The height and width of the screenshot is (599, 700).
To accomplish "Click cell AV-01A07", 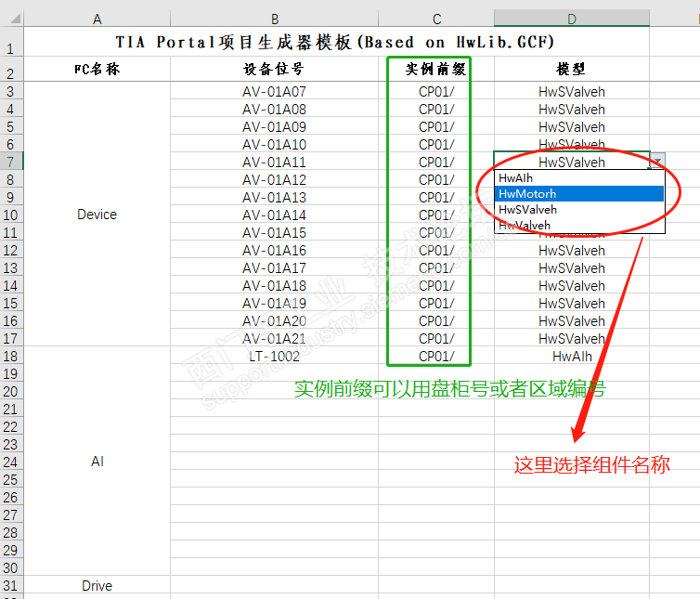I will [x=274, y=91].
